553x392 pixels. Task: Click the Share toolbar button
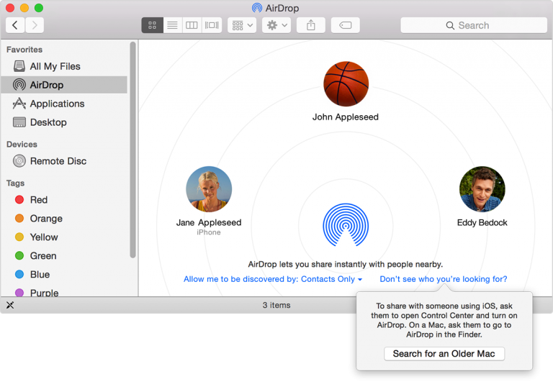tap(311, 25)
